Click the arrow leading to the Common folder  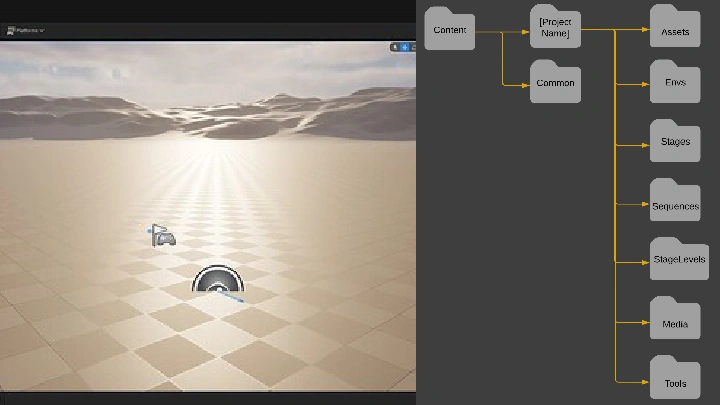pyautogui.click(x=522, y=85)
